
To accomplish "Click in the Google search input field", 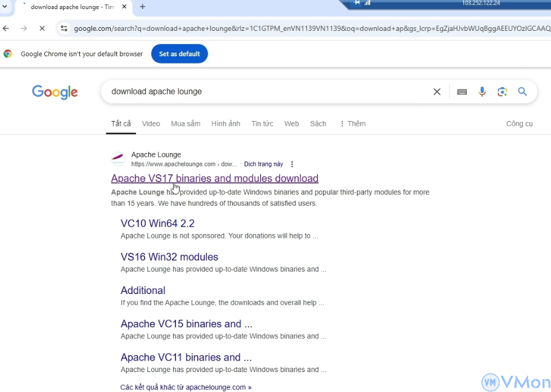I will tap(266, 92).
